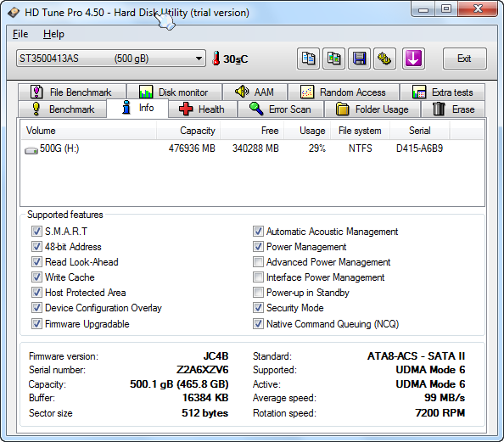504x442 pixels.
Task: Toggle the Host Protected Area checkbox
Action: pos(36,292)
